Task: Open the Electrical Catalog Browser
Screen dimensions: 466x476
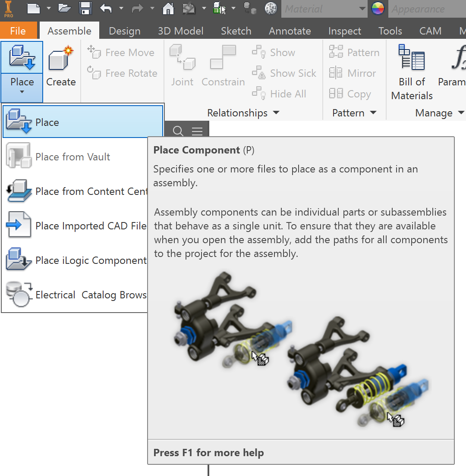Action: pyautogui.click(x=82, y=294)
